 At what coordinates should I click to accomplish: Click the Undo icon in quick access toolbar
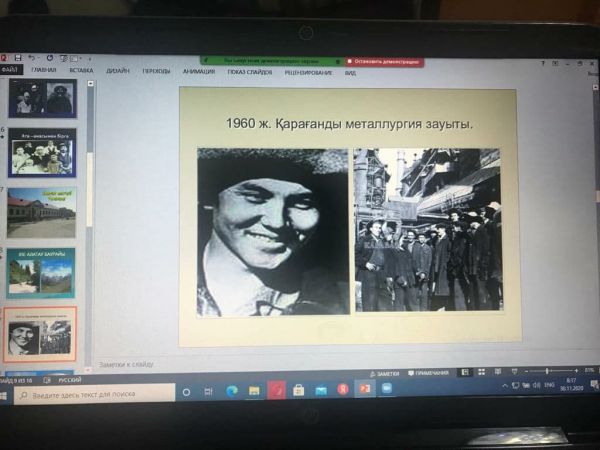coord(32,58)
